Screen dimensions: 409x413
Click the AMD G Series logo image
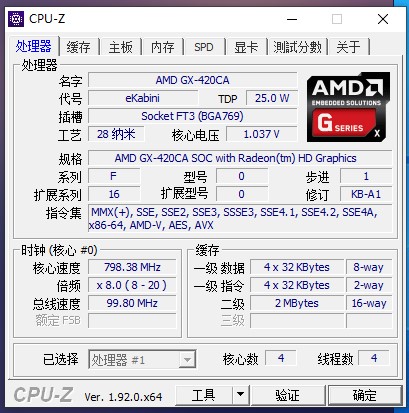pos(348,107)
